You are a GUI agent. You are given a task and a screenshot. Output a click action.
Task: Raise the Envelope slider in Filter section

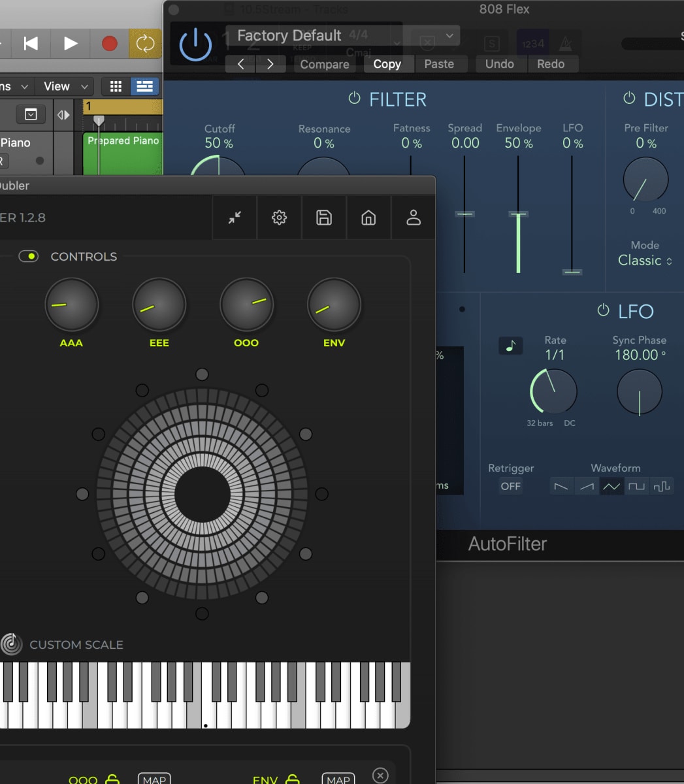[517, 216]
